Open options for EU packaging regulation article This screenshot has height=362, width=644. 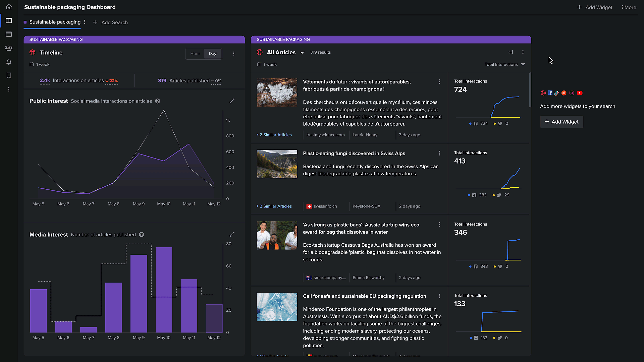coord(439,296)
